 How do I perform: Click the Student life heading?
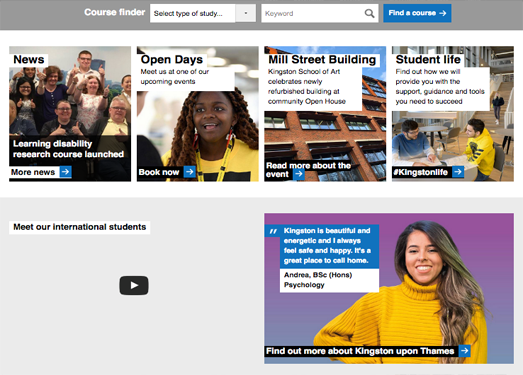[428, 59]
